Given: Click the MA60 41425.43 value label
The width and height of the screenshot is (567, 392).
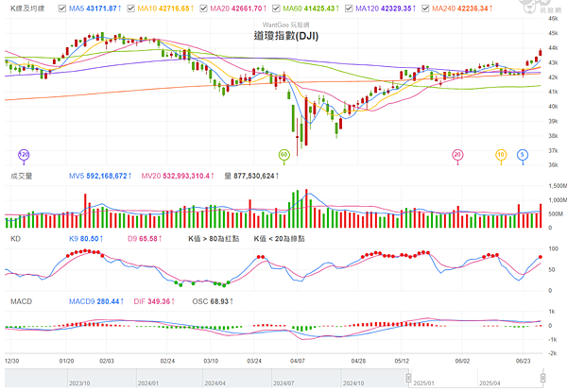Looking at the screenshot, I should click(311, 9).
